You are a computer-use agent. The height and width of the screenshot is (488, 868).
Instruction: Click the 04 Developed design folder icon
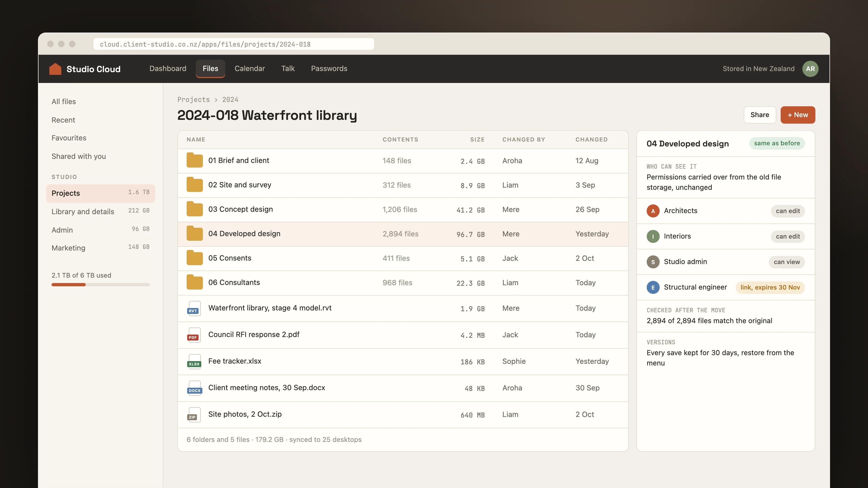point(194,234)
